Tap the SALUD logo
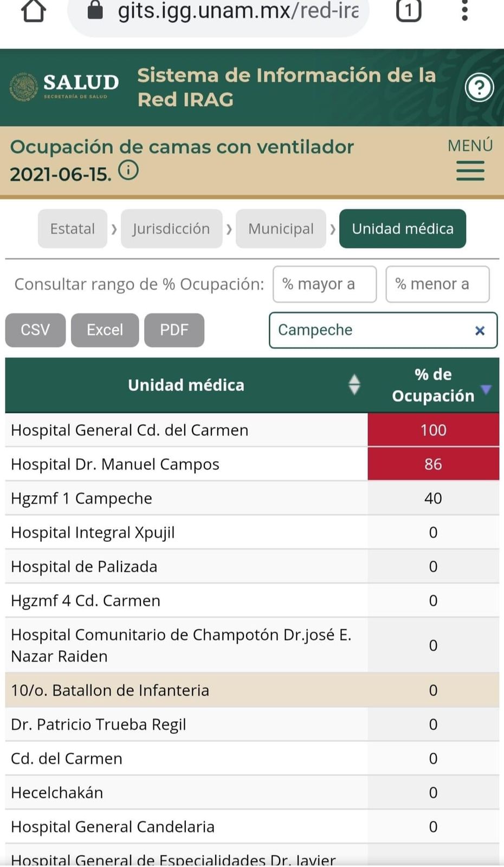 (x=64, y=87)
